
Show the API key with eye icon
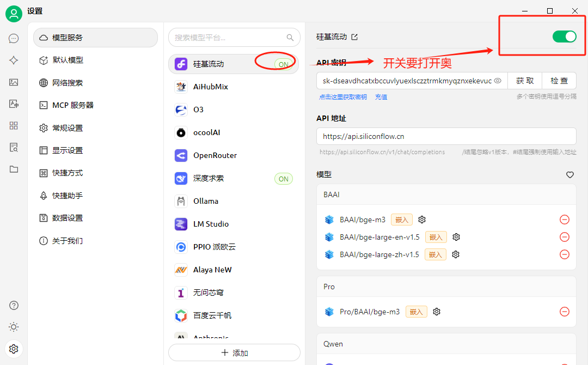(x=498, y=81)
